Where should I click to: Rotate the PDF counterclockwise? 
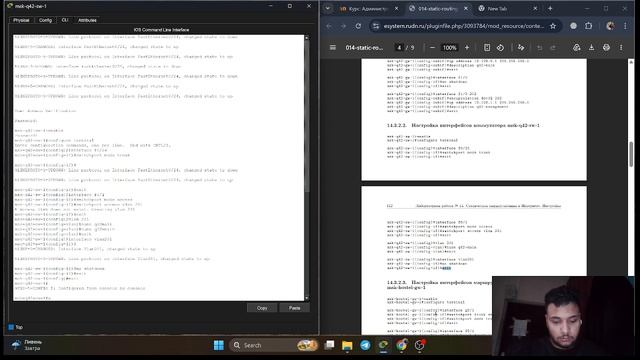tap(500, 48)
